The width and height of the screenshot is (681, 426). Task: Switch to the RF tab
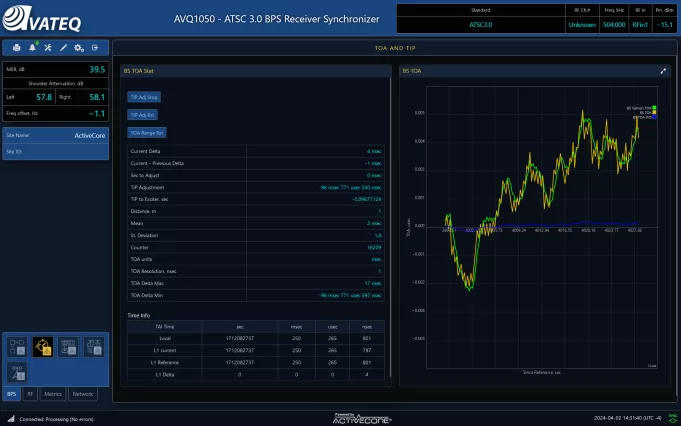[x=30, y=394]
